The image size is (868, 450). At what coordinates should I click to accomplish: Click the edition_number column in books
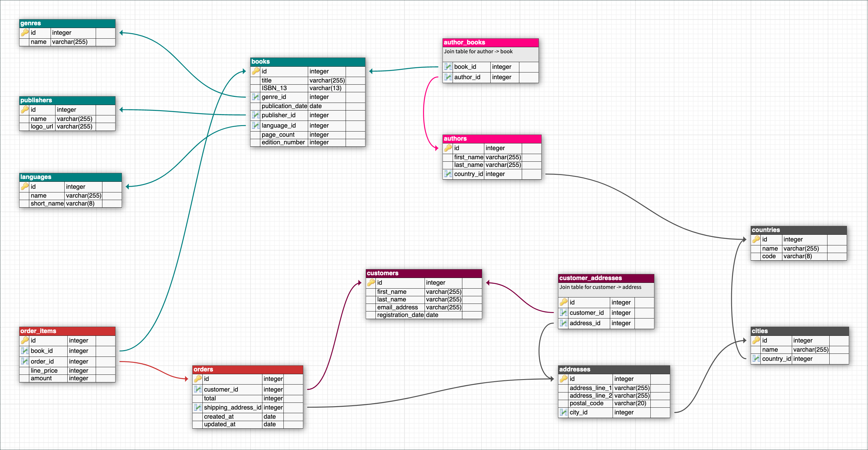click(308, 142)
